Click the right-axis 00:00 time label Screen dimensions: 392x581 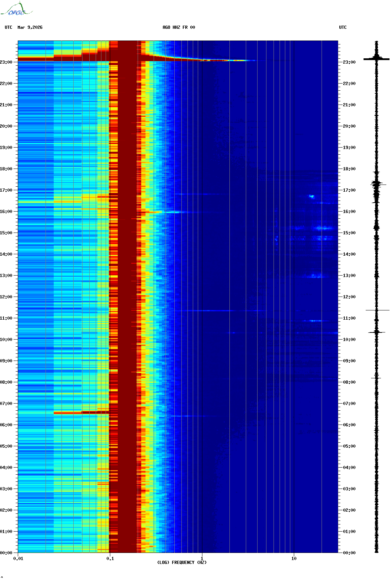click(x=349, y=553)
